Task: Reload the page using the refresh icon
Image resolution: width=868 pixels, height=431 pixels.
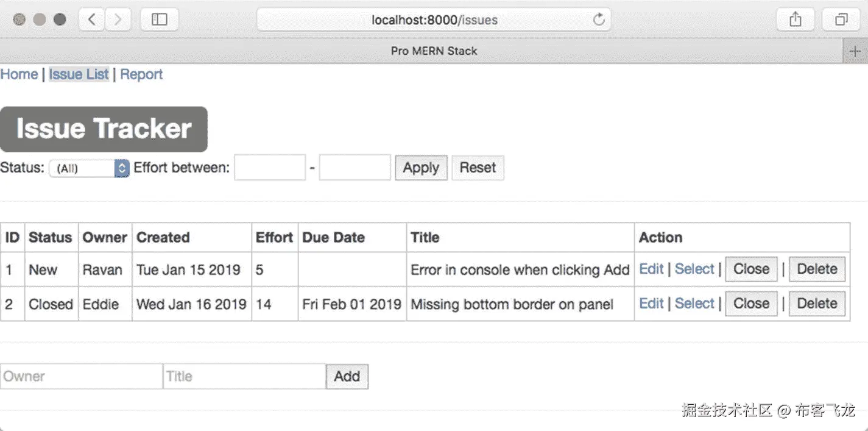Action: 599,20
